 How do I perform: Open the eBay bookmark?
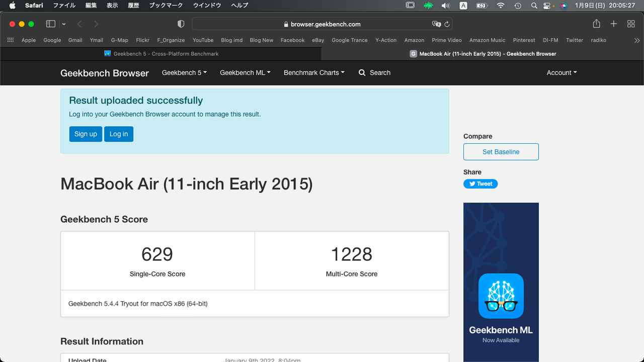click(318, 40)
